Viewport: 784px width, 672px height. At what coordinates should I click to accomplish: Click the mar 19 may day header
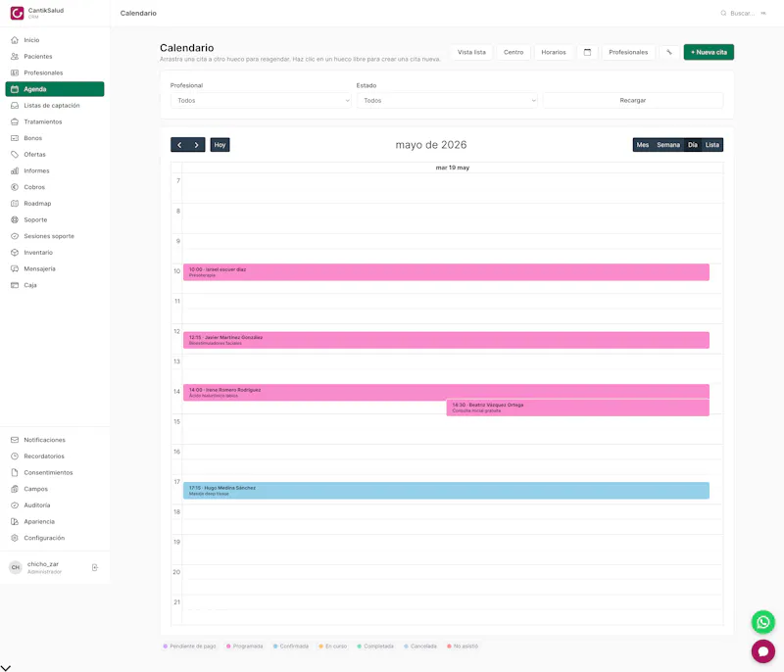453,168
